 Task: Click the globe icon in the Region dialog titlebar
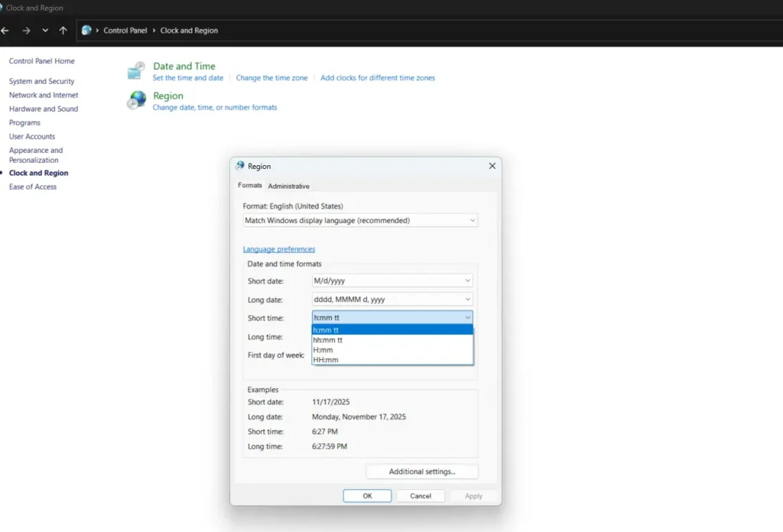tap(239, 166)
